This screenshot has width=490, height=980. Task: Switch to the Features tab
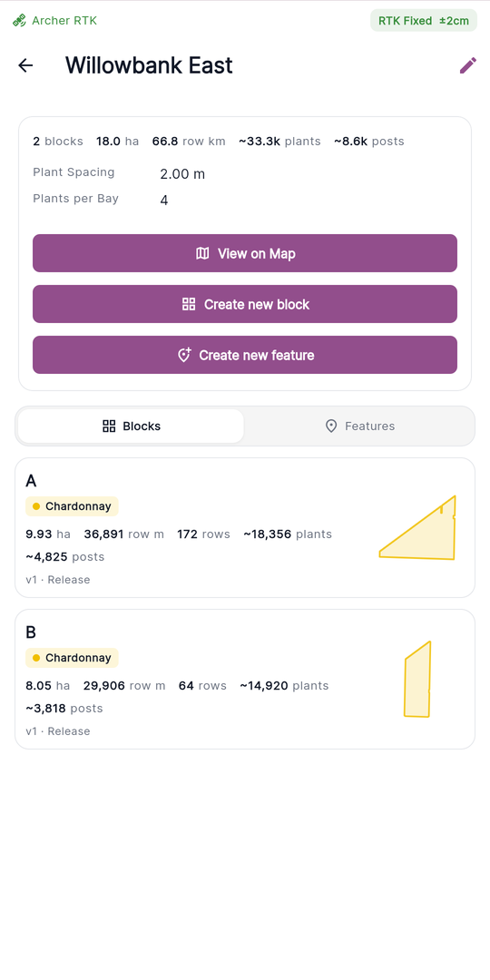tap(359, 426)
